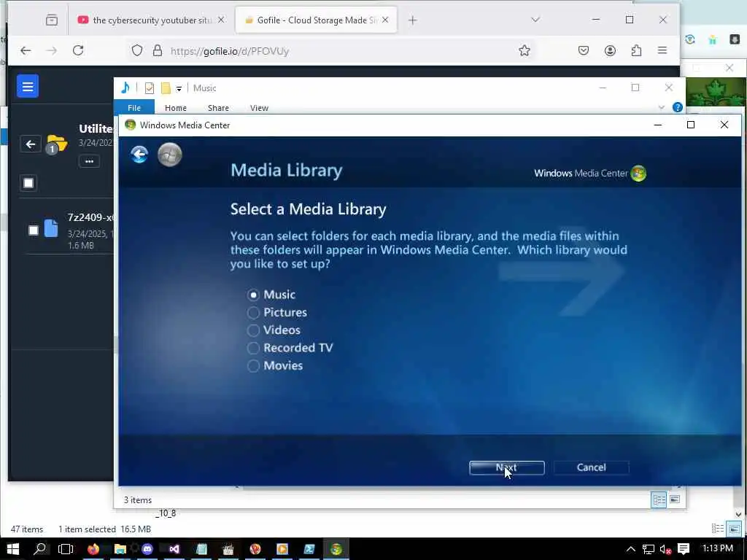Open the Firefox hamburger menu

point(662,50)
